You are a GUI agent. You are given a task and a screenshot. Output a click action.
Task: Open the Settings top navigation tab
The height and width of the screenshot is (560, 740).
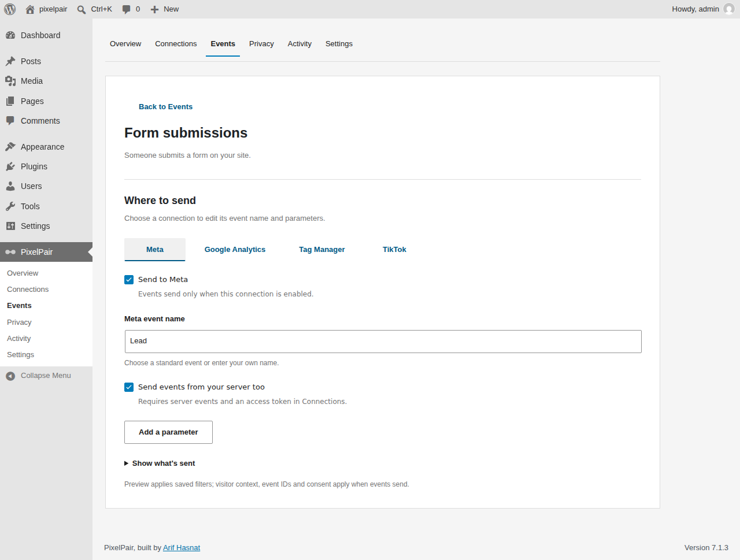coord(339,44)
